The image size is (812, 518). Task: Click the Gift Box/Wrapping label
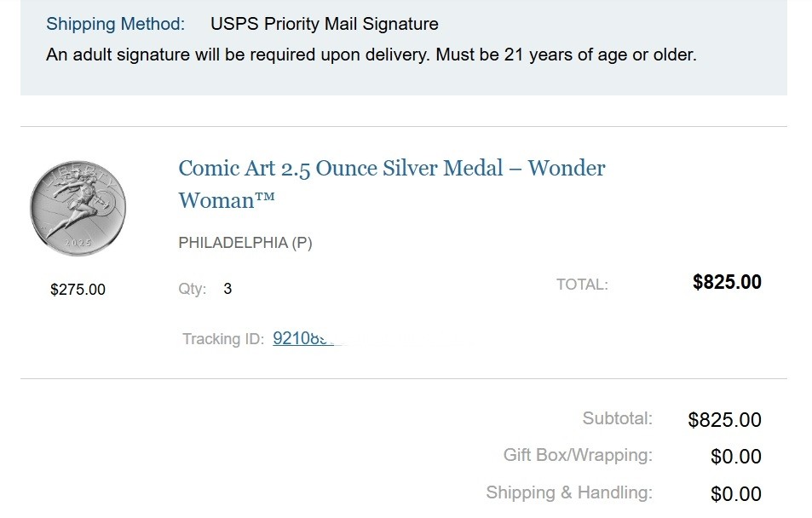click(x=578, y=455)
